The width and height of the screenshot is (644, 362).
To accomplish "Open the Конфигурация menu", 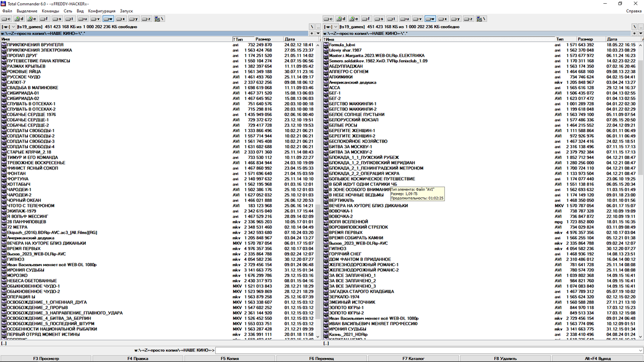I will 102,11.
